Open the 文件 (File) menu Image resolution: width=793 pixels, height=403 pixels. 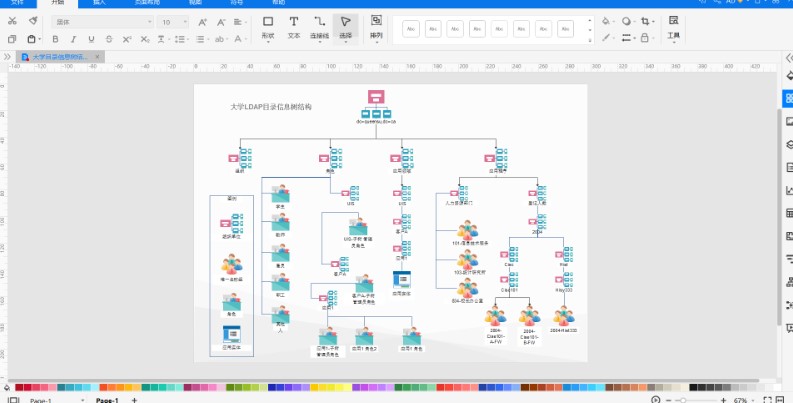(x=17, y=3)
